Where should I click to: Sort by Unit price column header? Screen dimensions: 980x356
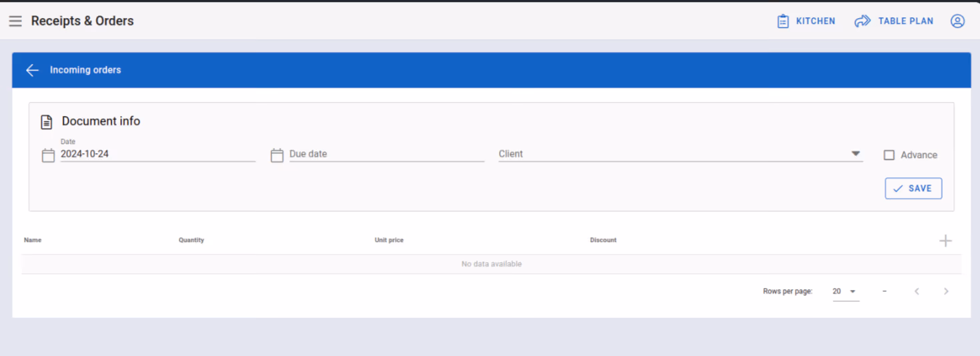pyautogui.click(x=389, y=240)
